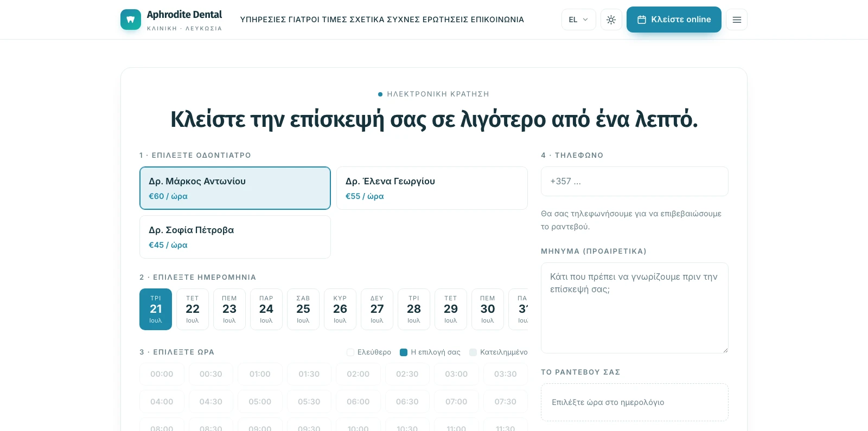Click the €60 / ώρα price text

coord(168,196)
